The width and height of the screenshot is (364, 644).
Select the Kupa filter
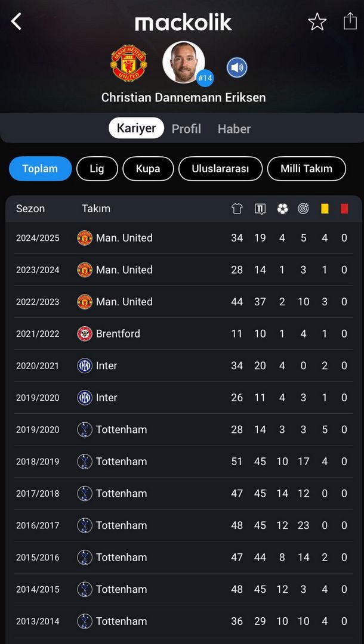[148, 169]
